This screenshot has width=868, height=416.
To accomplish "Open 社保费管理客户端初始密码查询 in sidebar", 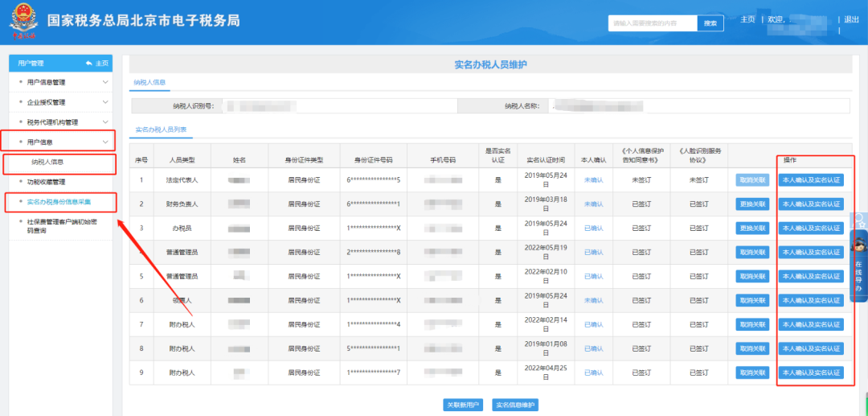I will point(62,226).
